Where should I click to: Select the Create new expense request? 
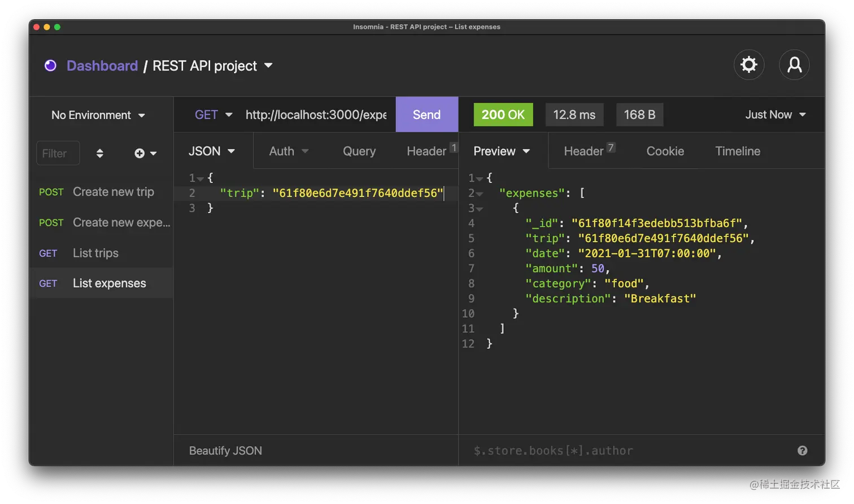coord(102,222)
